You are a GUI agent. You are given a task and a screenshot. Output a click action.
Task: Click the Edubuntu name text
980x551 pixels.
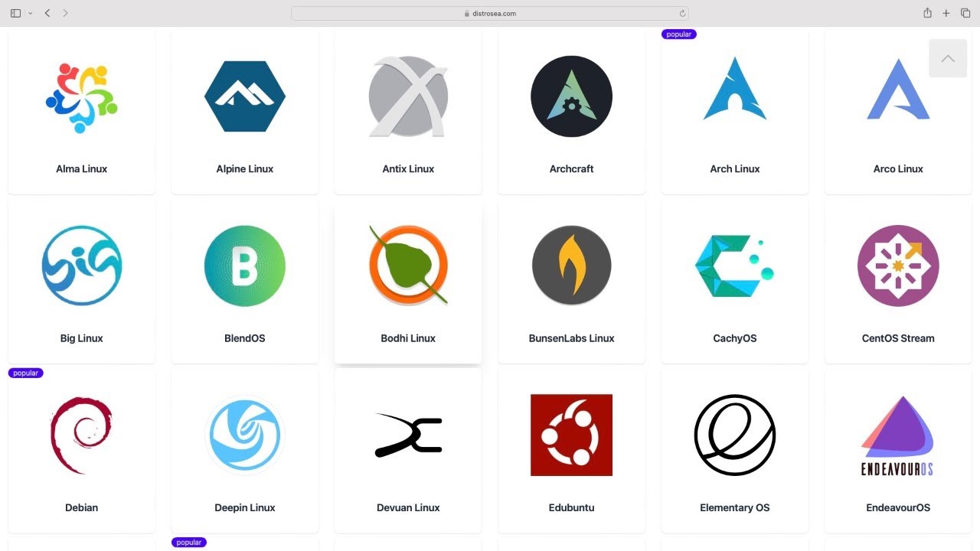coord(571,507)
